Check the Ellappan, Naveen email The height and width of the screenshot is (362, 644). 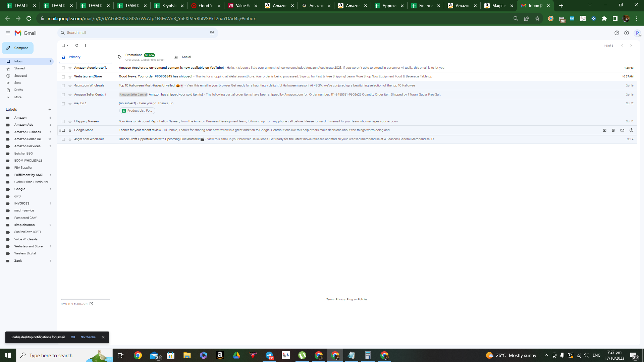pos(63,122)
